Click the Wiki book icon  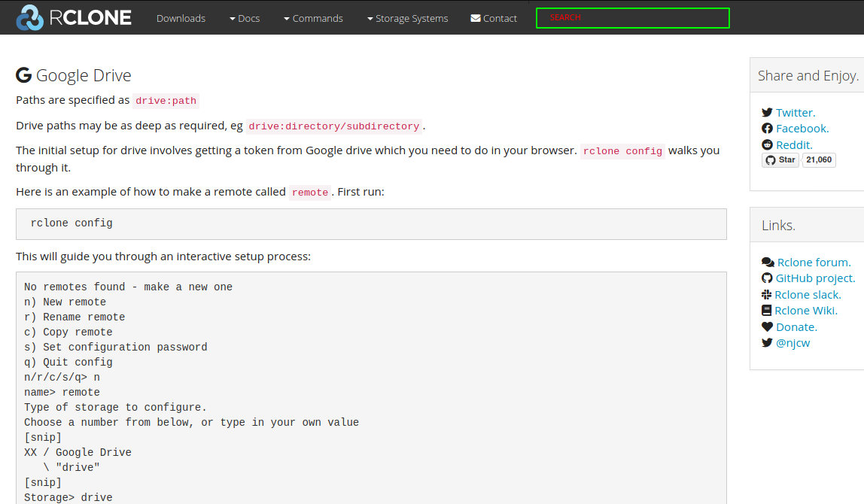(x=766, y=311)
